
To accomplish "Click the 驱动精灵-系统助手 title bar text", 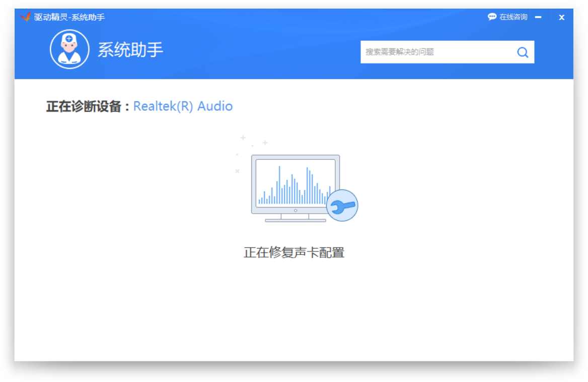I will [69, 17].
